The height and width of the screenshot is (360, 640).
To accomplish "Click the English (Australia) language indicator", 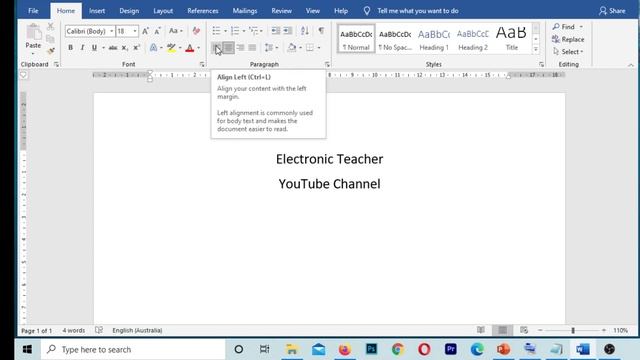I will pyautogui.click(x=137, y=330).
